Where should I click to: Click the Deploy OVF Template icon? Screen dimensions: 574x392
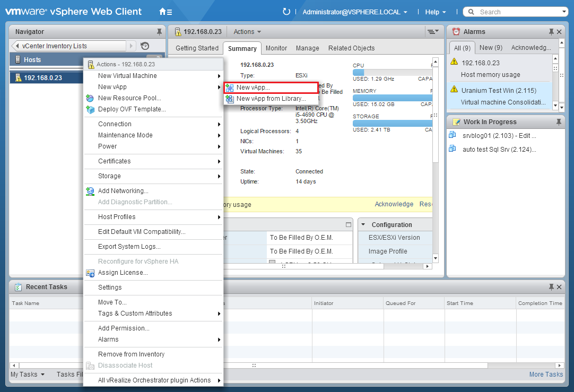pos(90,109)
